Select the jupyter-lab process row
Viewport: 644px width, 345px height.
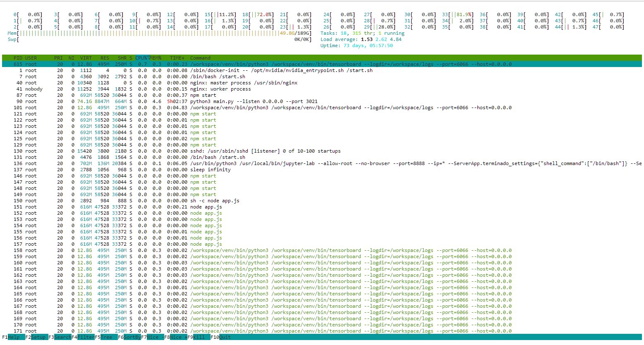tap(290, 163)
